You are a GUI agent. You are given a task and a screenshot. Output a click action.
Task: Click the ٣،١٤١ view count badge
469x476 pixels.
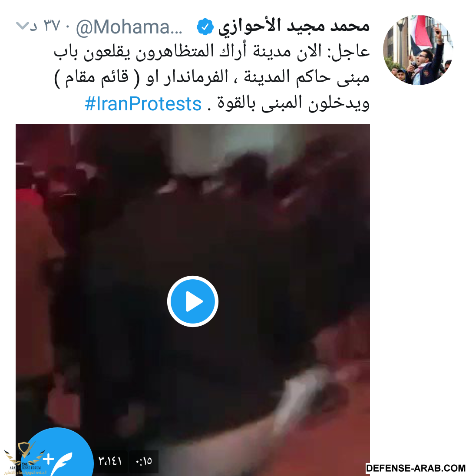click(x=110, y=461)
